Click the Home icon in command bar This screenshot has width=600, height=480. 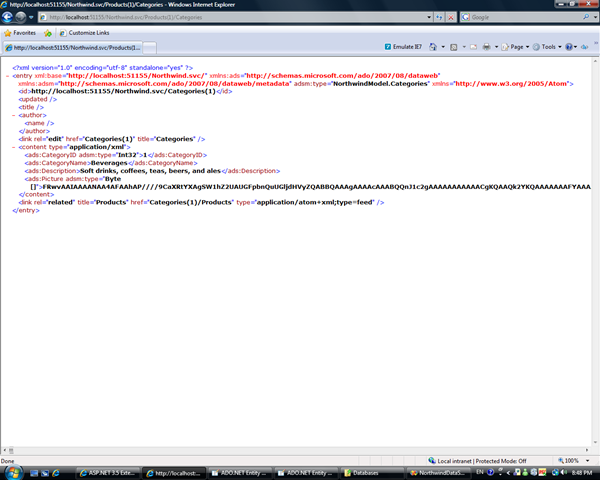coord(433,47)
